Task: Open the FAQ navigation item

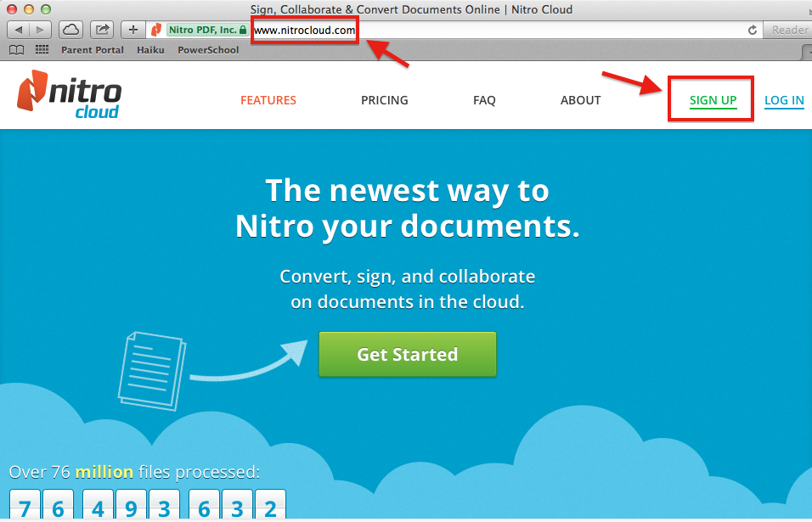Action: click(x=484, y=100)
